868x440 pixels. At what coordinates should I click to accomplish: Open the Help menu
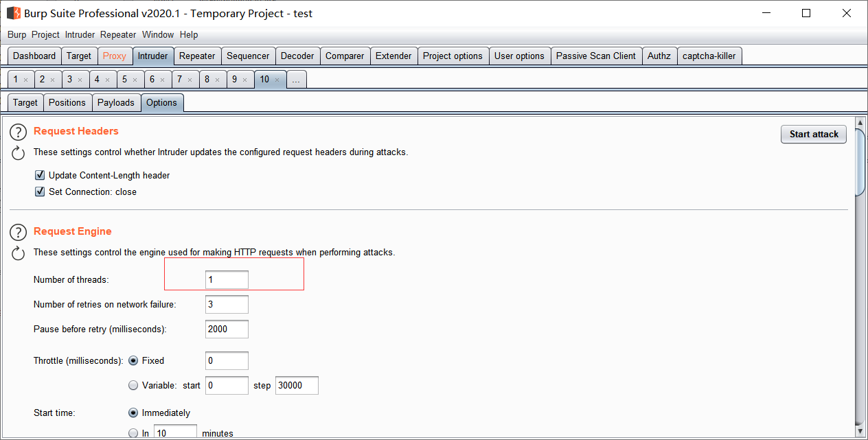click(189, 34)
